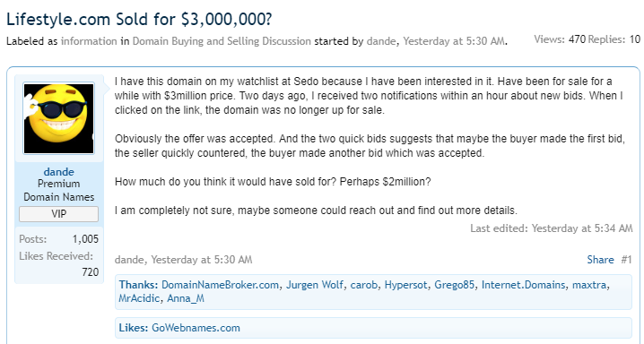Share this post
644x344 pixels.
pyautogui.click(x=600, y=260)
